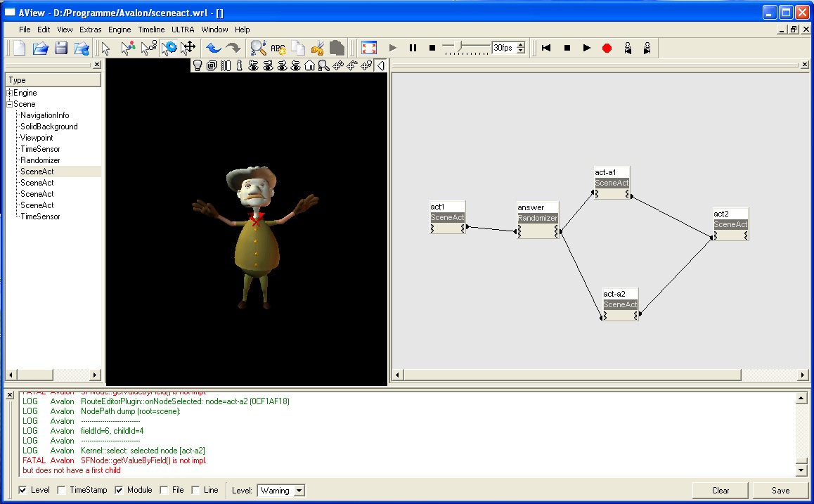This screenshot has width=814, height=504.
Task: Toggle the Level checkbox
Action: (22, 490)
